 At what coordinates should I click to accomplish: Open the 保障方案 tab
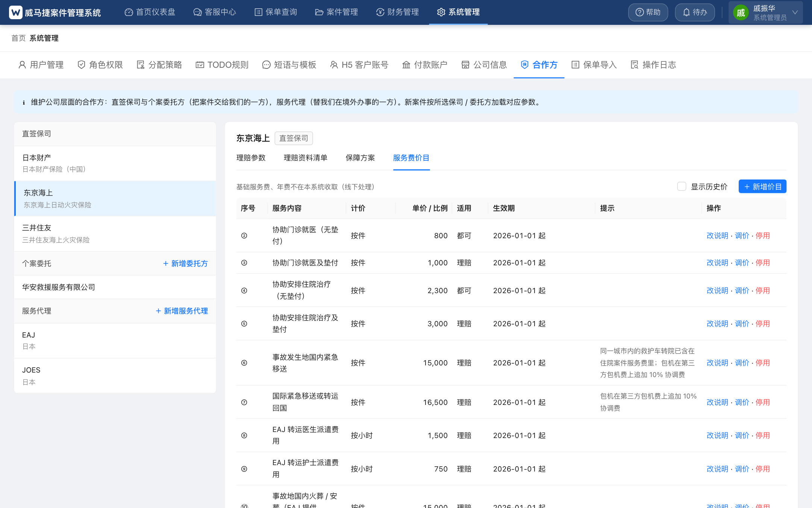pyautogui.click(x=360, y=158)
